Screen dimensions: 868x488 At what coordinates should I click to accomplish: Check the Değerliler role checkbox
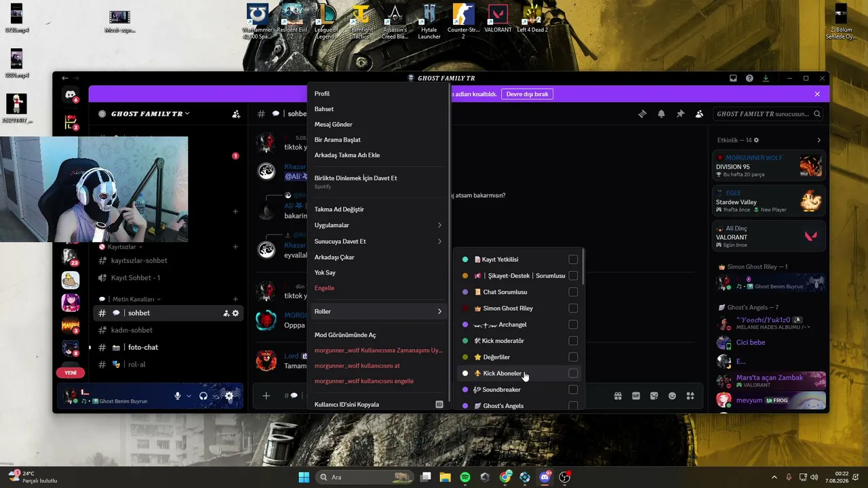tap(573, 357)
